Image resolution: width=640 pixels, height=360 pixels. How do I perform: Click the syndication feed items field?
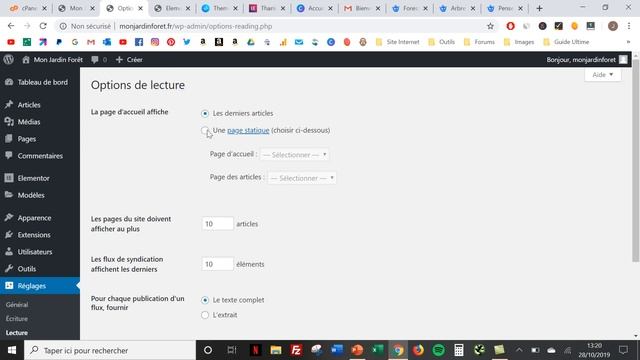click(218, 264)
